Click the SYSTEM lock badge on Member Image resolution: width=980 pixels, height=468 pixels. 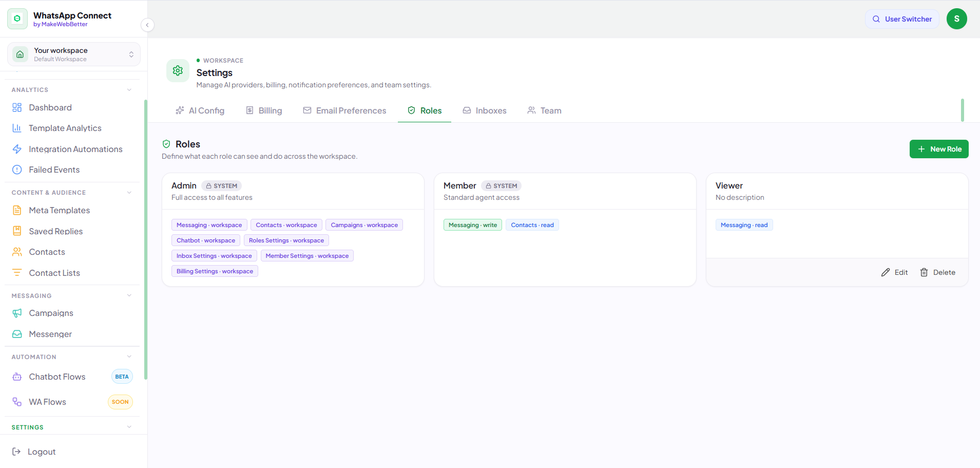point(502,186)
